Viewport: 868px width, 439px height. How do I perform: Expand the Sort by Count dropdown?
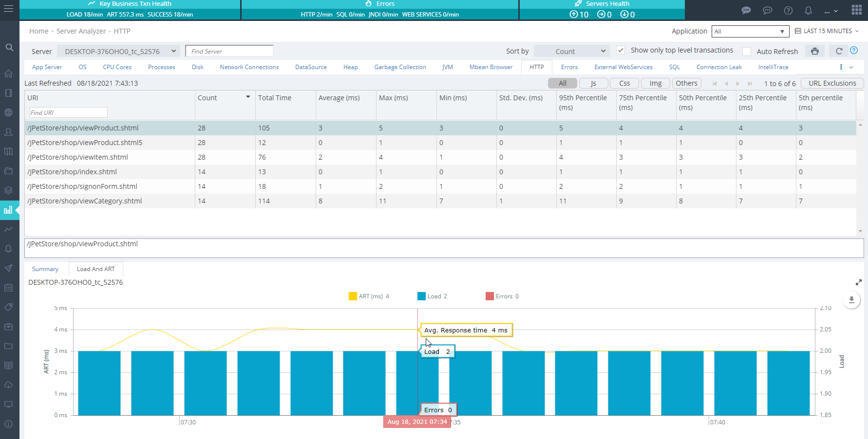click(x=572, y=51)
